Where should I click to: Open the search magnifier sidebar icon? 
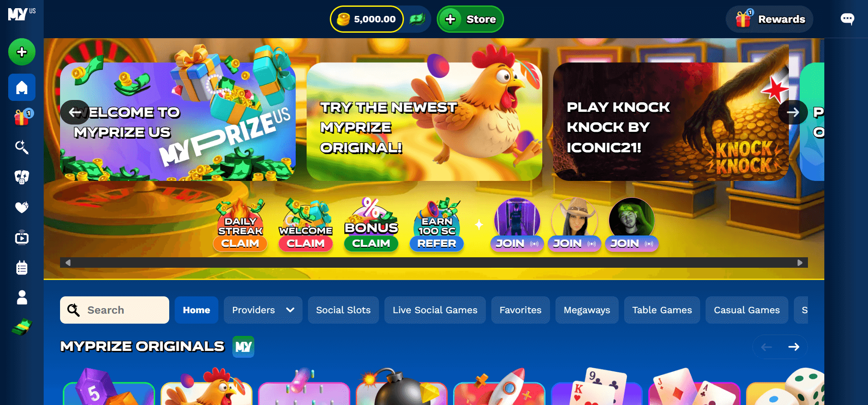coord(22,147)
